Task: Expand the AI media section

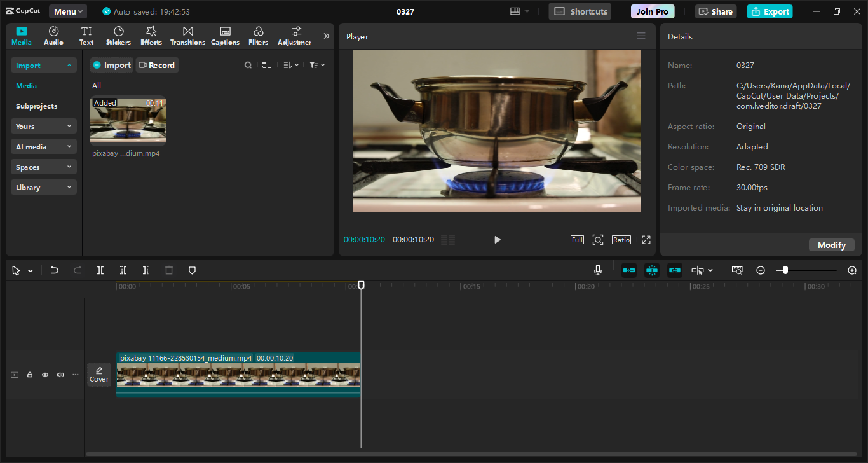Action: click(43, 147)
